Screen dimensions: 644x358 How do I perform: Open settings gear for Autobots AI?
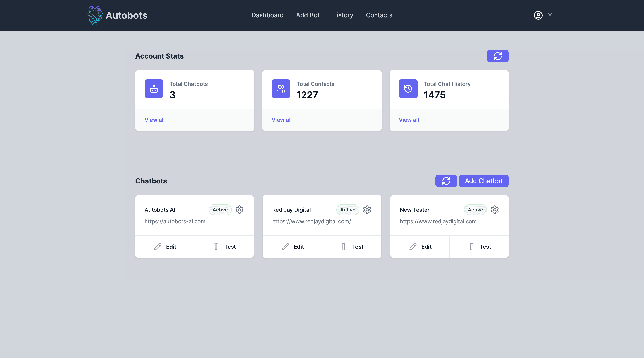click(x=239, y=210)
